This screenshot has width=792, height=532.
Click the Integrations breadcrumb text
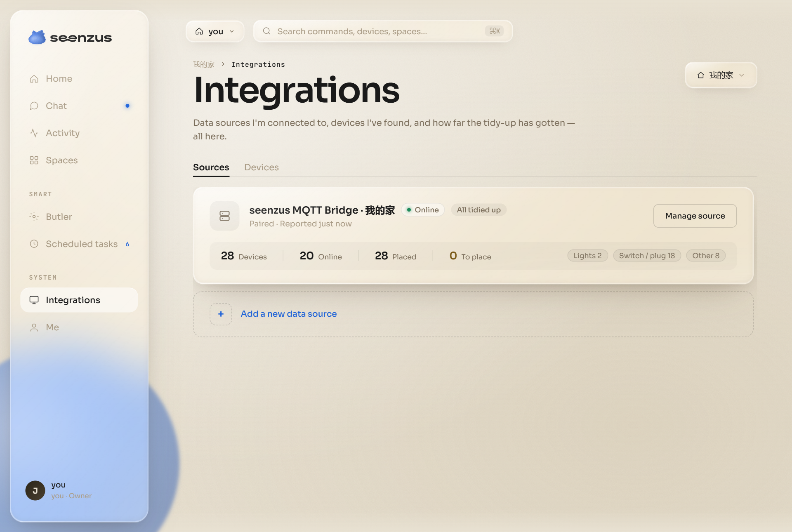[258, 64]
